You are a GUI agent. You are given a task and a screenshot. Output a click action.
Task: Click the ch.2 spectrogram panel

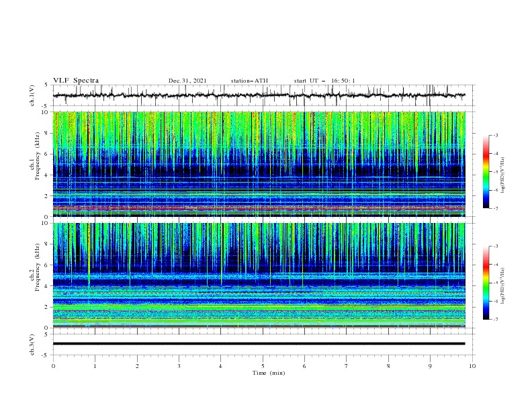point(259,275)
